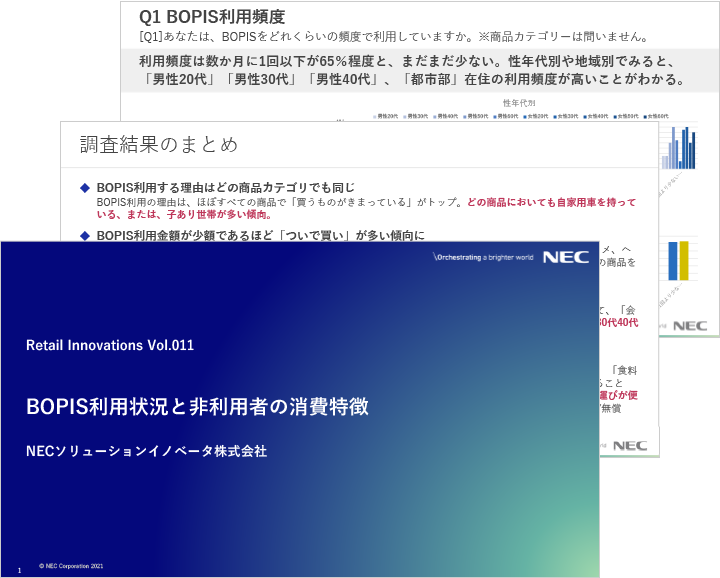720x578 pixels.
Task: Click the NEC logo on the front title slide
Action: 566,257
